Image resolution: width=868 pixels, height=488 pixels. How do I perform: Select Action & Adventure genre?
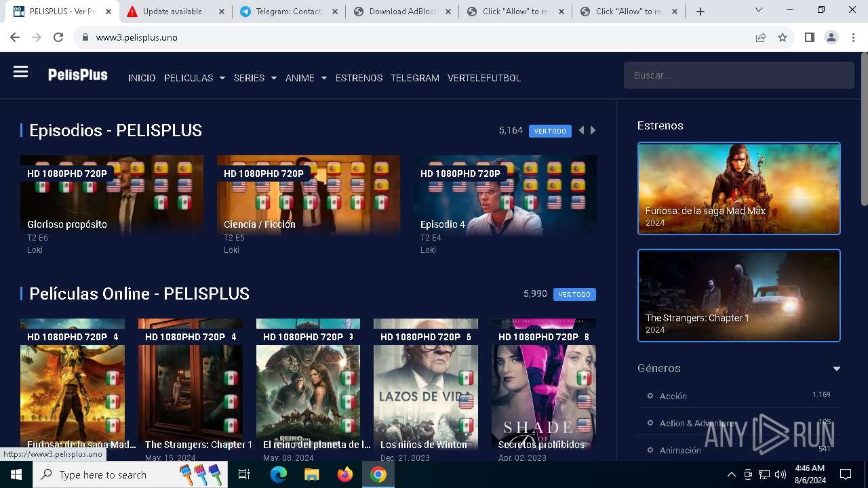tap(698, 423)
